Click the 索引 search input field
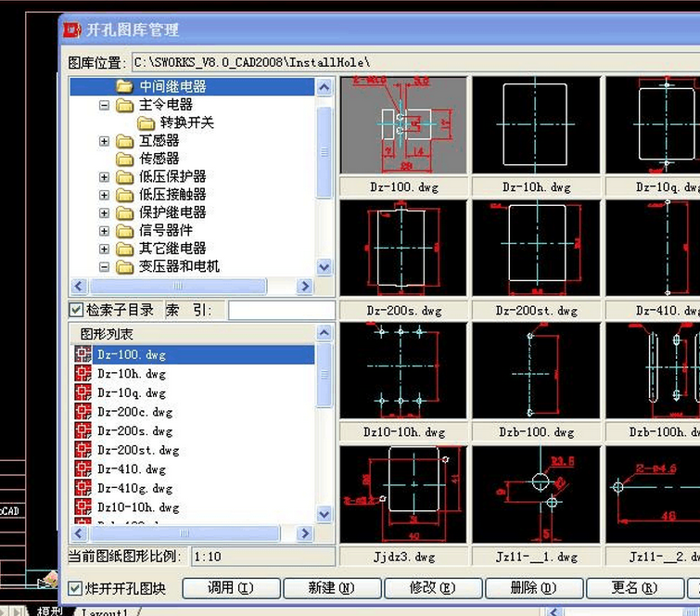This screenshot has width=700, height=616. (282, 310)
